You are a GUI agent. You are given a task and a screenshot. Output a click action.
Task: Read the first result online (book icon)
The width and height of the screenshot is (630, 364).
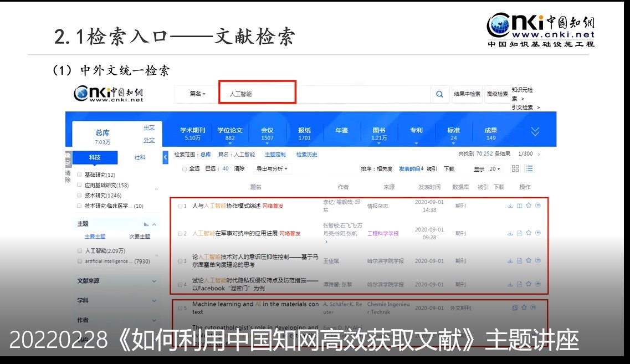519,206
